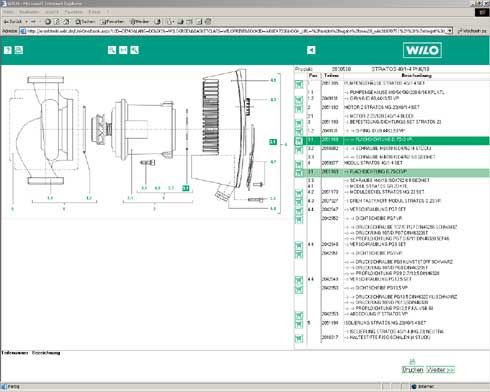This screenshot has width=490, height=392.
Task: Click the Beschreibung column header
Action: [x=416, y=76]
